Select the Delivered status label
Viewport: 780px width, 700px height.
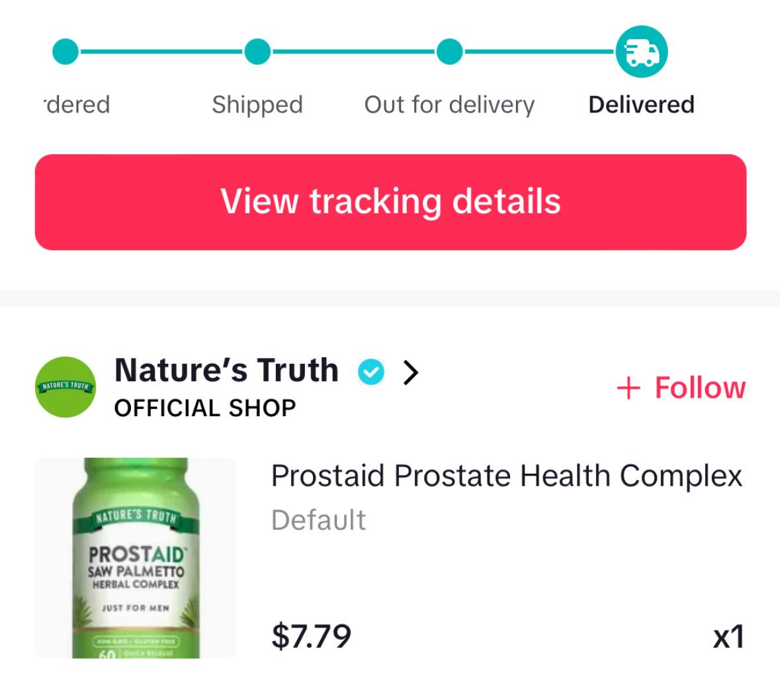[x=641, y=105]
